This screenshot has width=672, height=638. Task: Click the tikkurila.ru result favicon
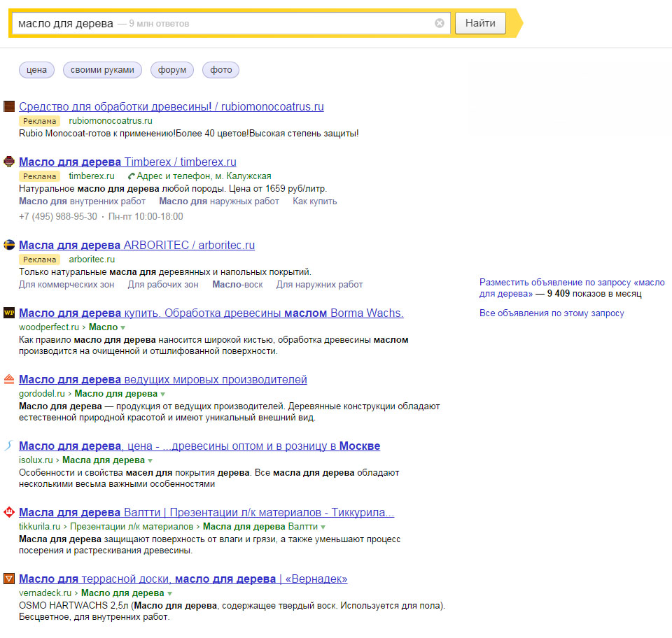click(9, 511)
